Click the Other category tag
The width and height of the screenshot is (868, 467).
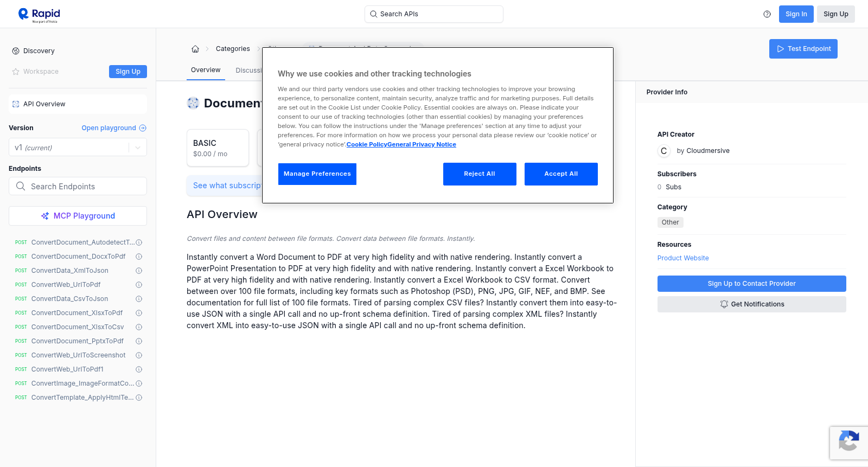pyautogui.click(x=671, y=222)
